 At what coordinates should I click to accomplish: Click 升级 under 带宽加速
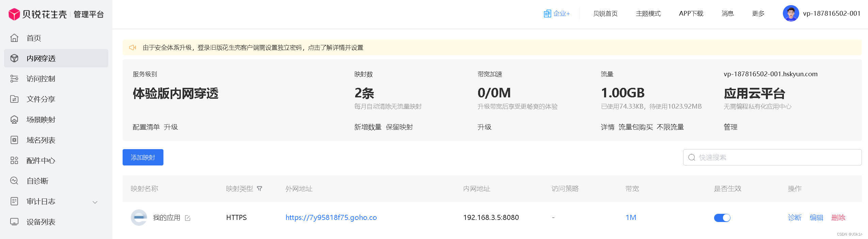click(484, 127)
